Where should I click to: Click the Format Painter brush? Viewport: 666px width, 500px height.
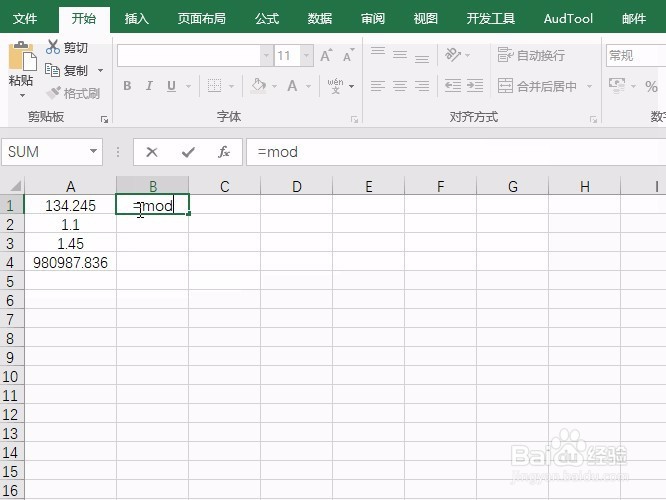click(x=54, y=92)
